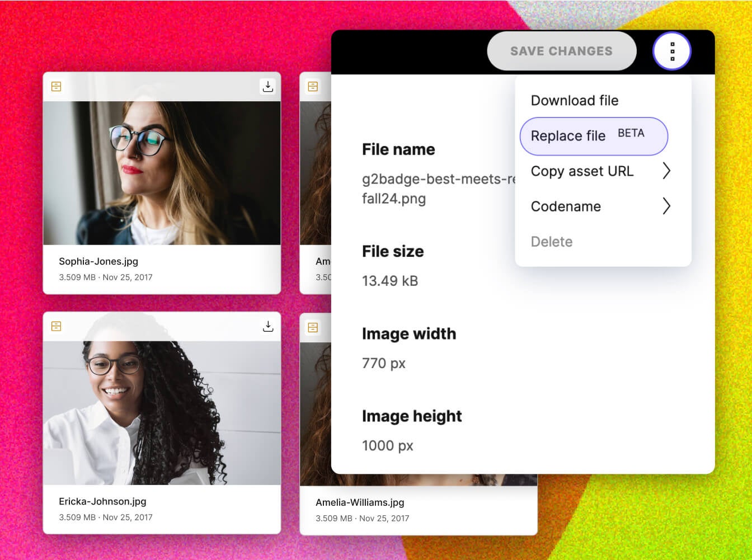Expand chevron next to Codename
Screen dimensions: 752x560
tap(666, 206)
